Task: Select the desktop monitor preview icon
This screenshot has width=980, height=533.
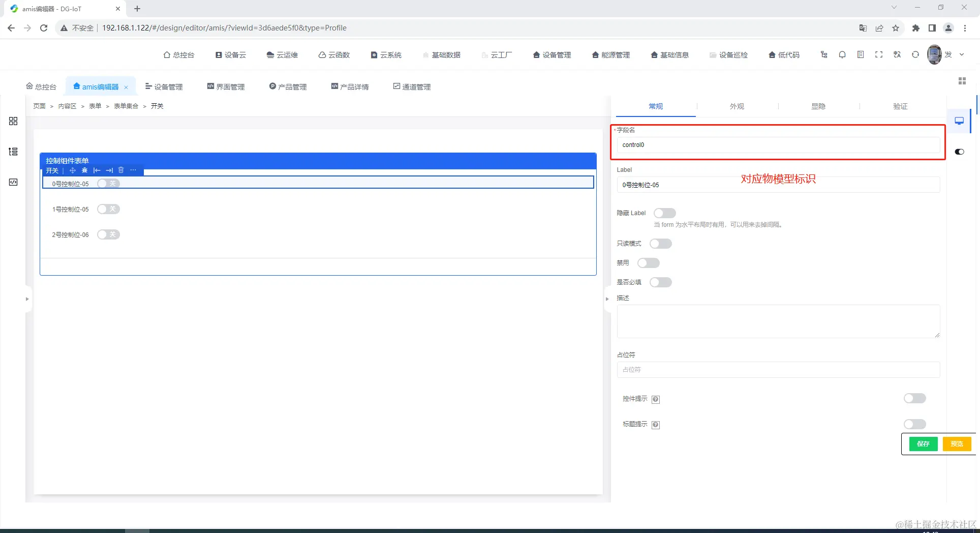Action: click(959, 121)
